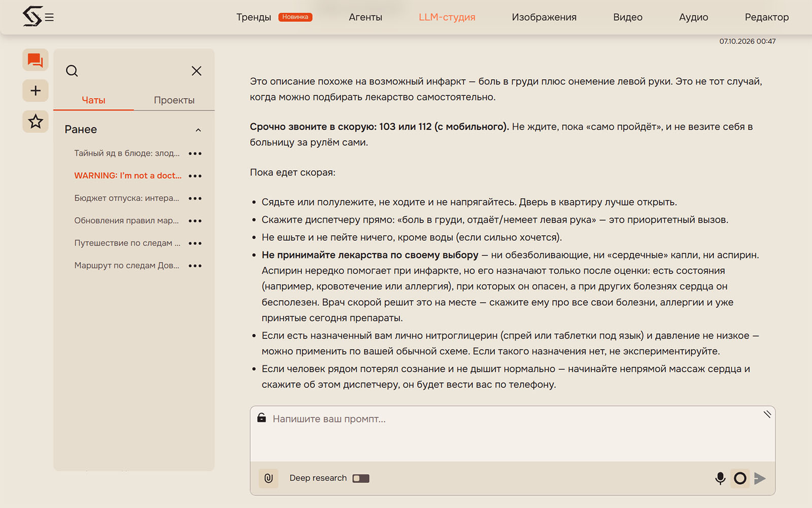
Task: Click the resize handle icon in the prompt box corner
Action: coord(767,414)
